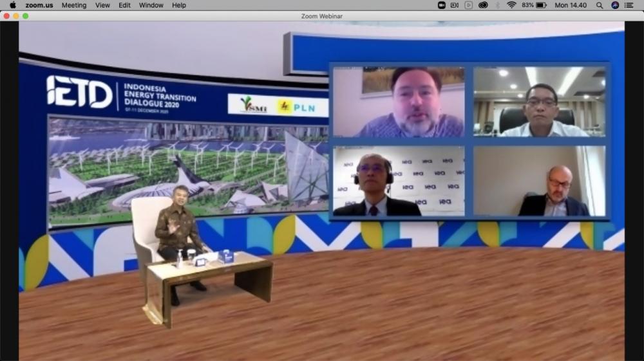Click the Zoom camera status icon in menu bar
The width and height of the screenshot is (644, 361).
[x=442, y=5]
